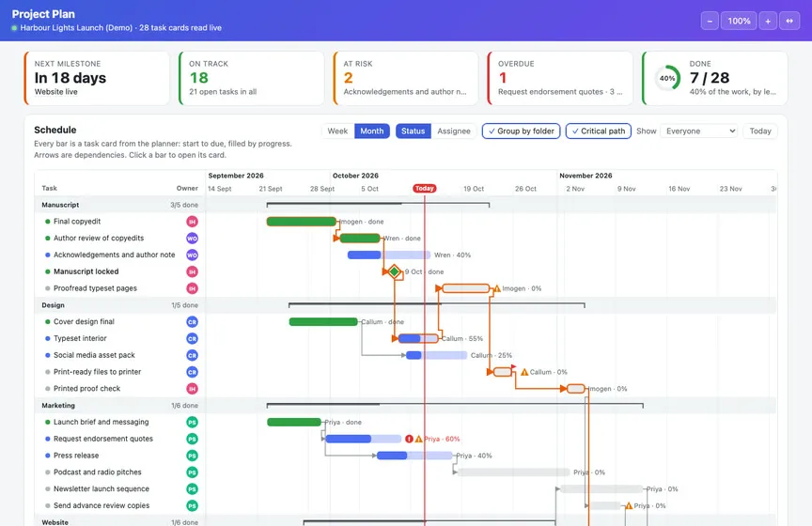Open the Press release 40% bar

414,456
